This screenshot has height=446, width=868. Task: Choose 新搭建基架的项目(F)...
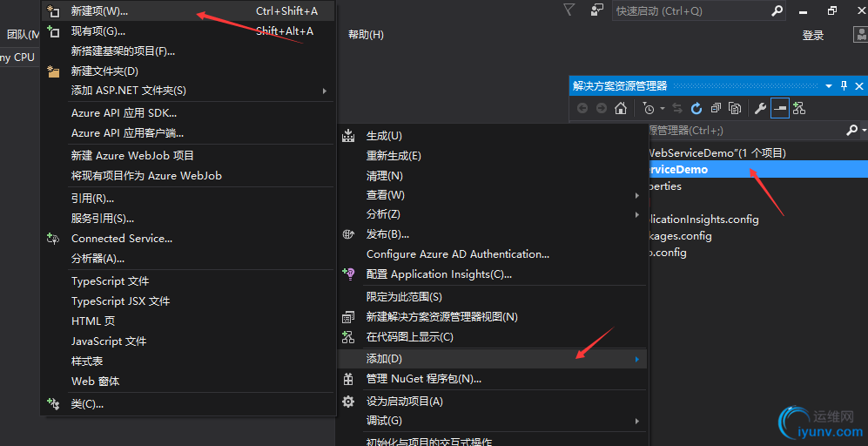(x=188, y=51)
